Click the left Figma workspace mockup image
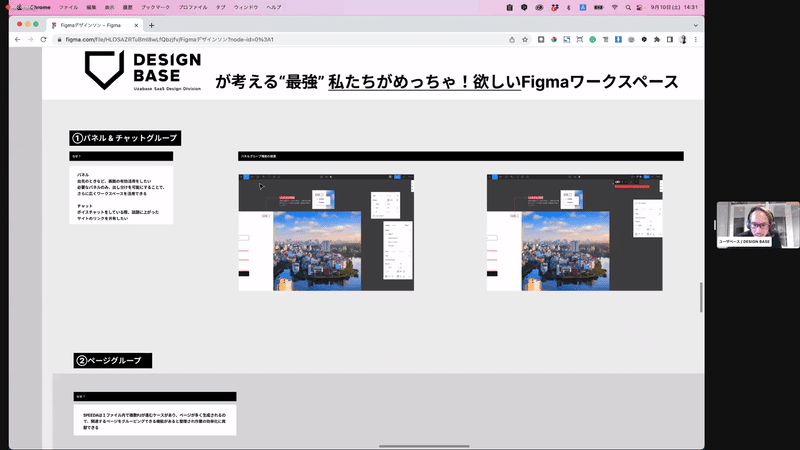Screen dimensions: 800x450 click(x=326, y=232)
